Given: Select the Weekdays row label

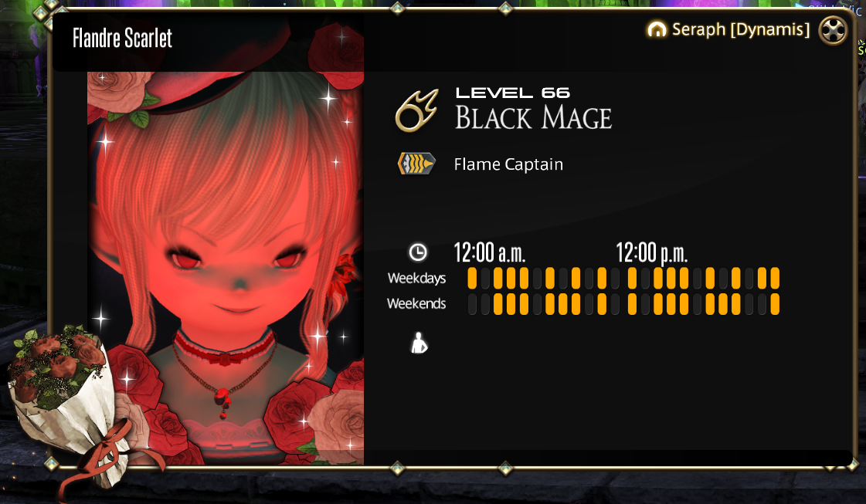Looking at the screenshot, I should tap(416, 278).
